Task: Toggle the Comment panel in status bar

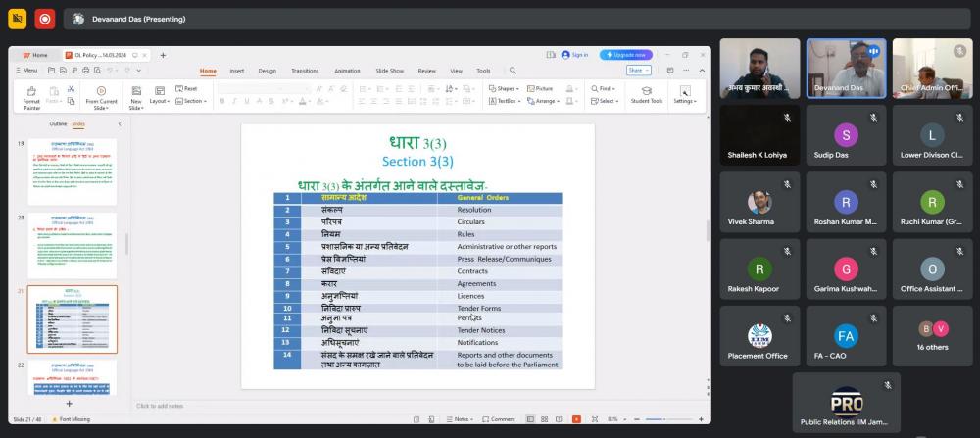Action: coord(500,418)
